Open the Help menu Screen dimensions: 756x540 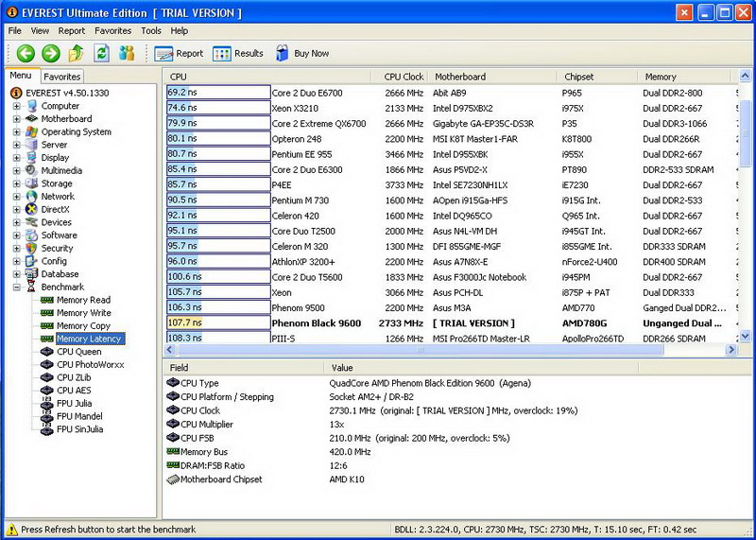pos(180,31)
